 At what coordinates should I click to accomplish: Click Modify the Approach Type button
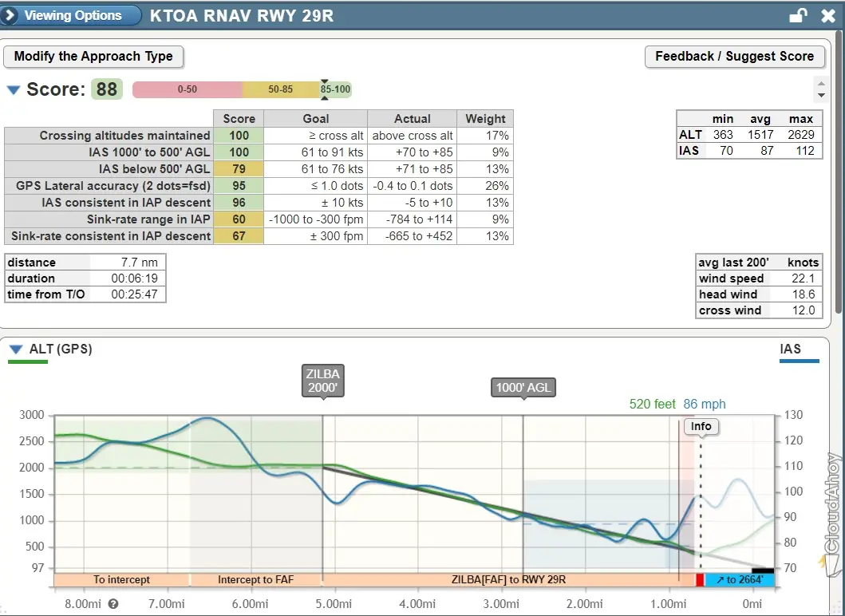point(93,57)
